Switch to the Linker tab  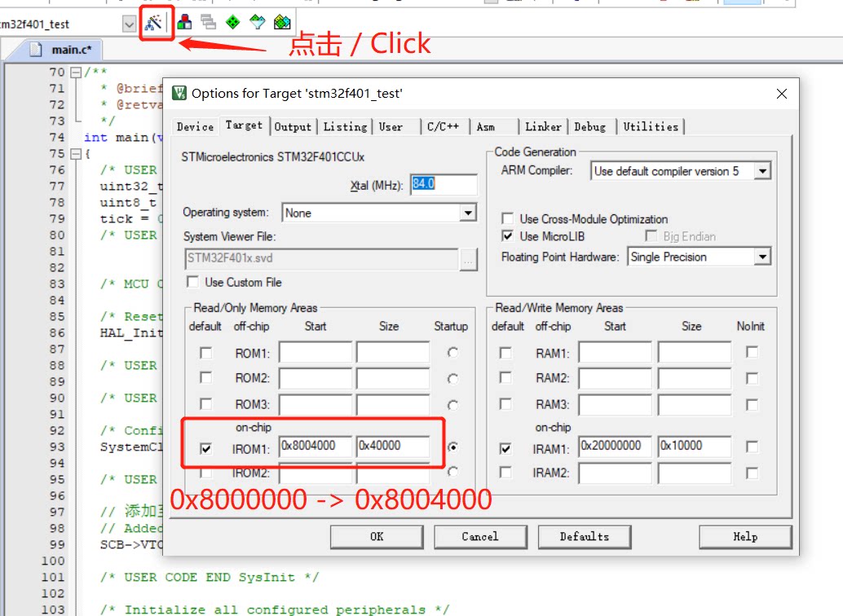[x=543, y=127]
